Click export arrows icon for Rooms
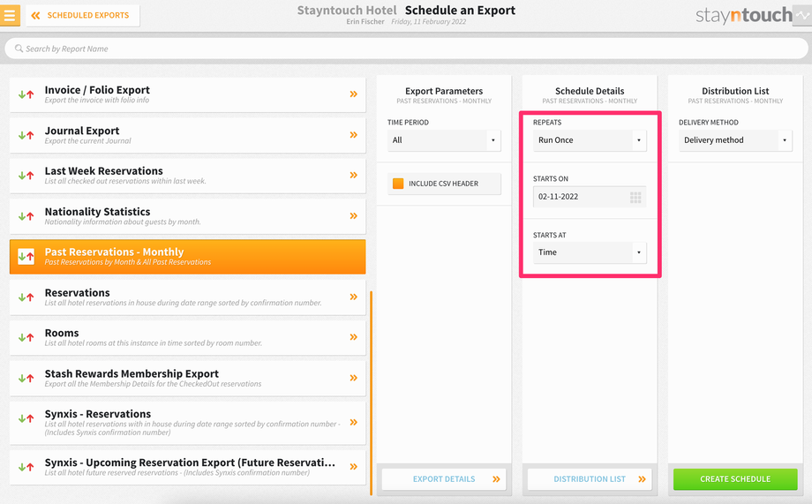Image resolution: width=812 pixels, height=504 pixels. (26, 338)
